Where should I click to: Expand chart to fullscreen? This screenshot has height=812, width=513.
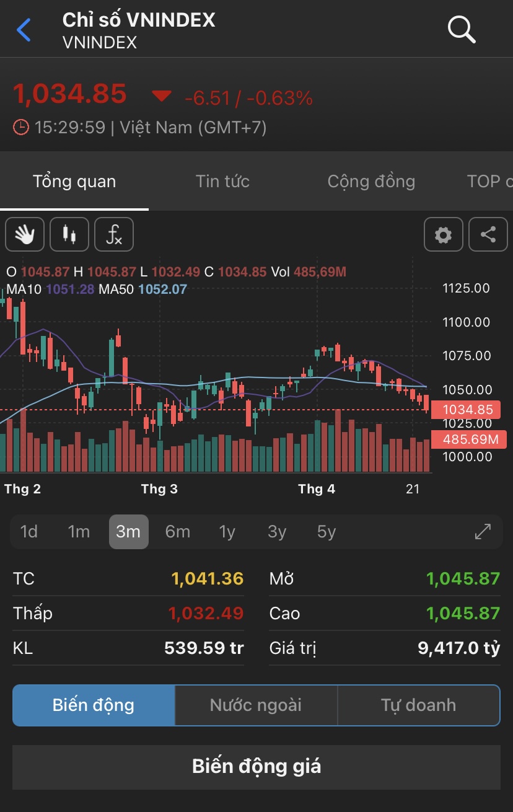(483, 532)
